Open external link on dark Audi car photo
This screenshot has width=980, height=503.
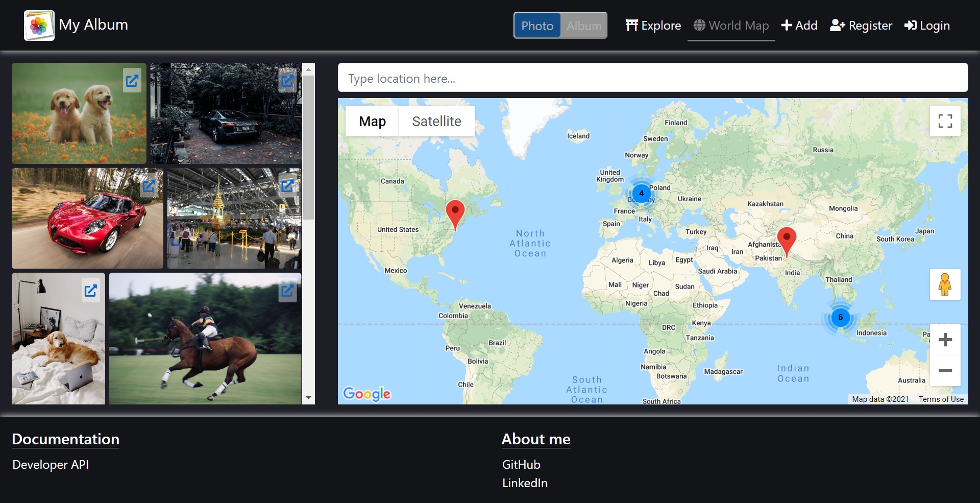(x=287, y=81)
